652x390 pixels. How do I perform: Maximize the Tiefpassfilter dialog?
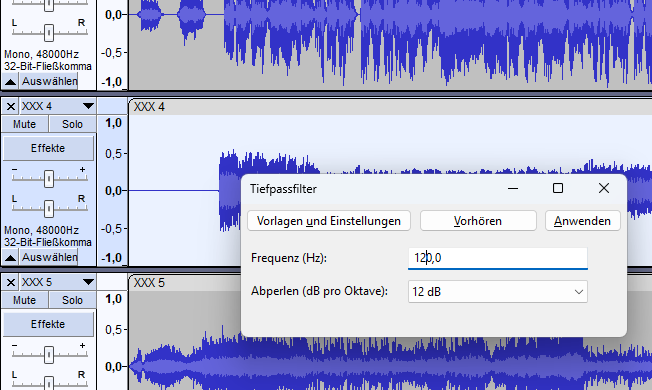click(x=558, y=188)
